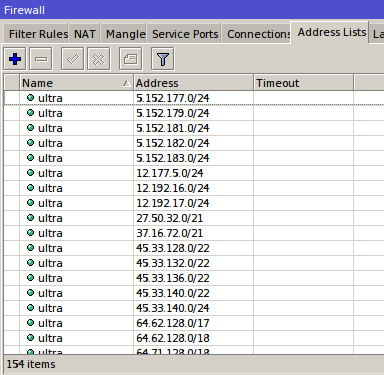Sort by Address column header
Image resolution: width=384 pixels, height=375 pixels.
coord(193,83)
